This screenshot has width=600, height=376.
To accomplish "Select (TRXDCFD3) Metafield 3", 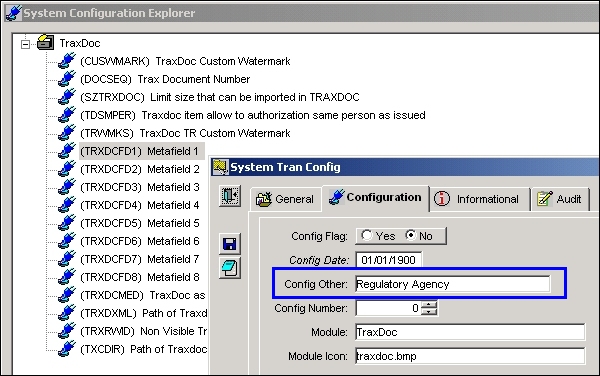I will coord(140,187).
